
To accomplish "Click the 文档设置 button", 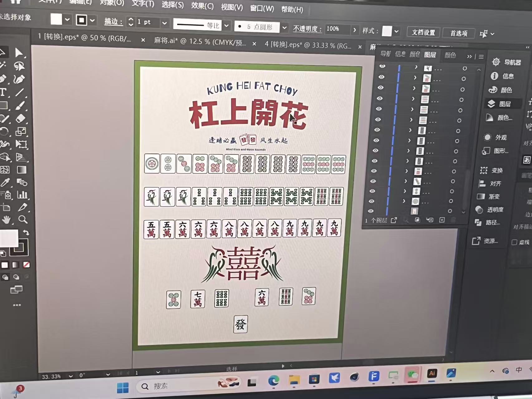I will tap(423, 32).
